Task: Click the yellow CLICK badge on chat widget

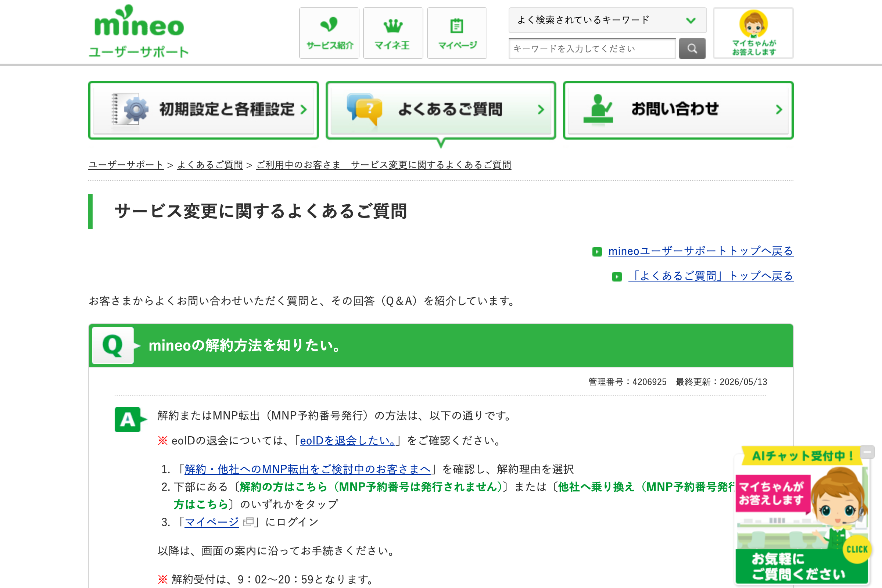Action: click(x=857, y=549)
